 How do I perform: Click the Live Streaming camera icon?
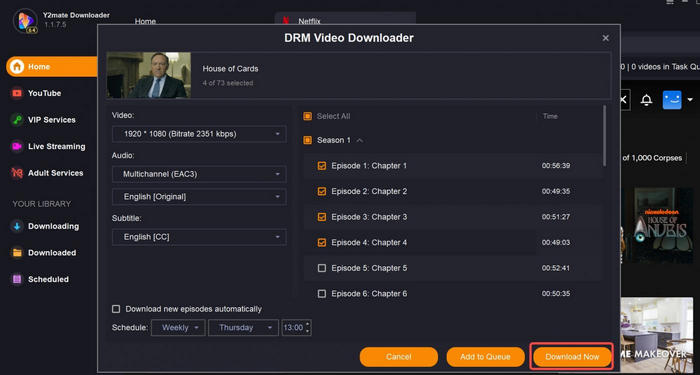coord(17,146)
